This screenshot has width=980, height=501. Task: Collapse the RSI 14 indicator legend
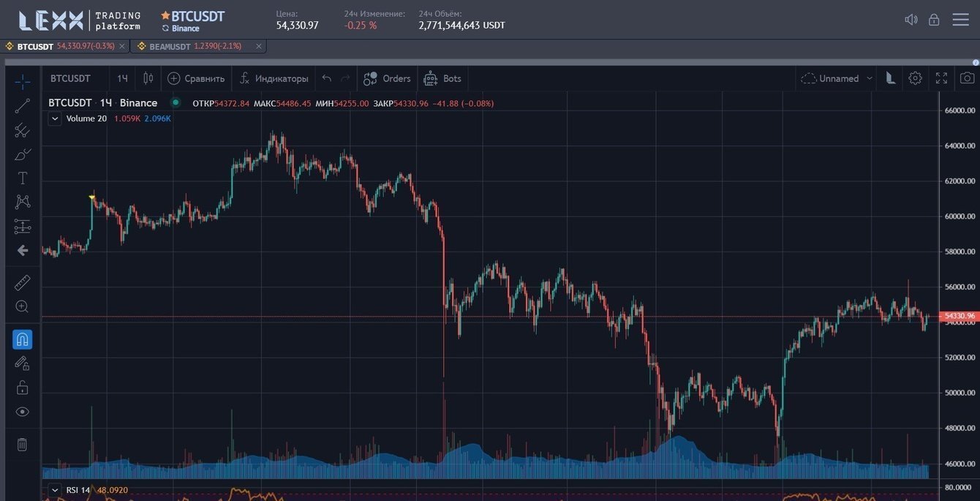coord(55,490)
